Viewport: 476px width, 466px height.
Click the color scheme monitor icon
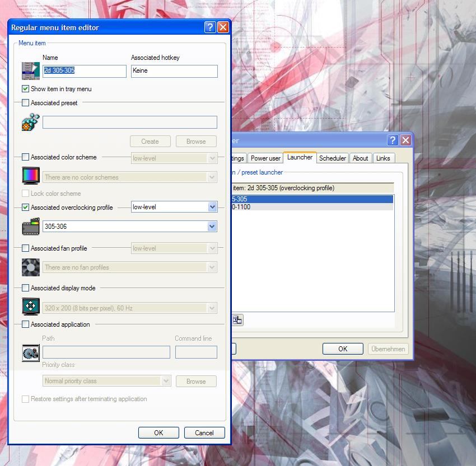pos(31,176)
